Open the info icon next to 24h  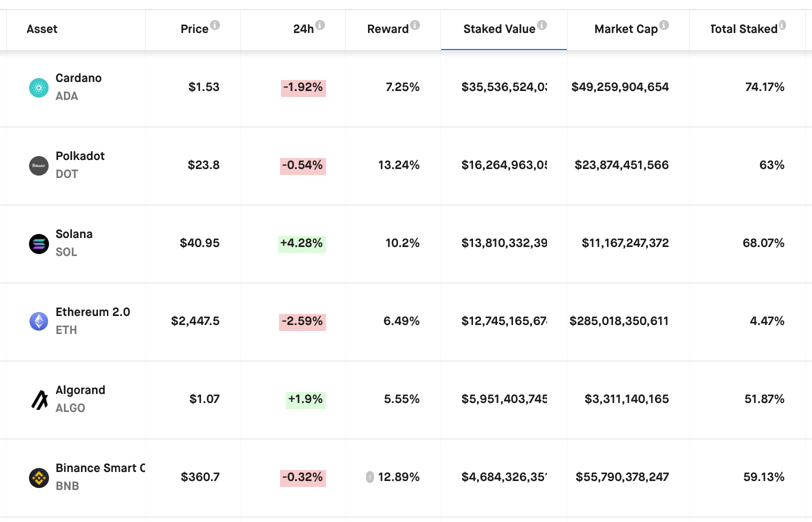320,24
